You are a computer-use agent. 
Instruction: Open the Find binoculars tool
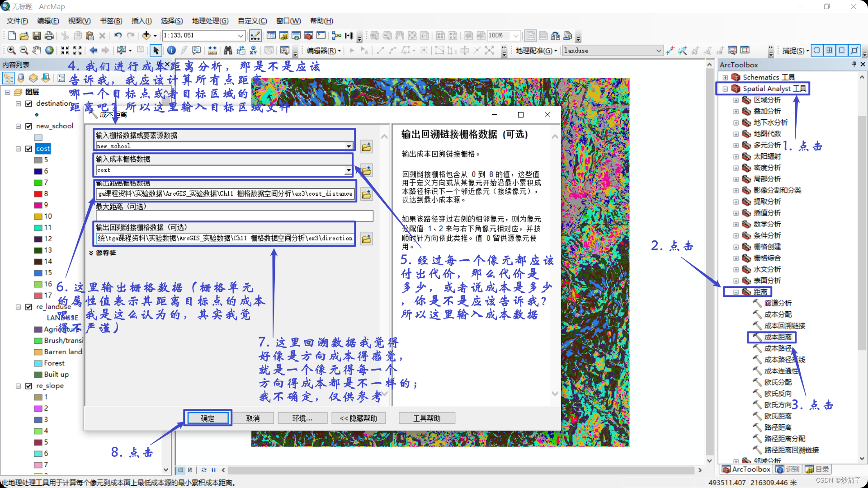pyautogui.click(x=228, y=50)
